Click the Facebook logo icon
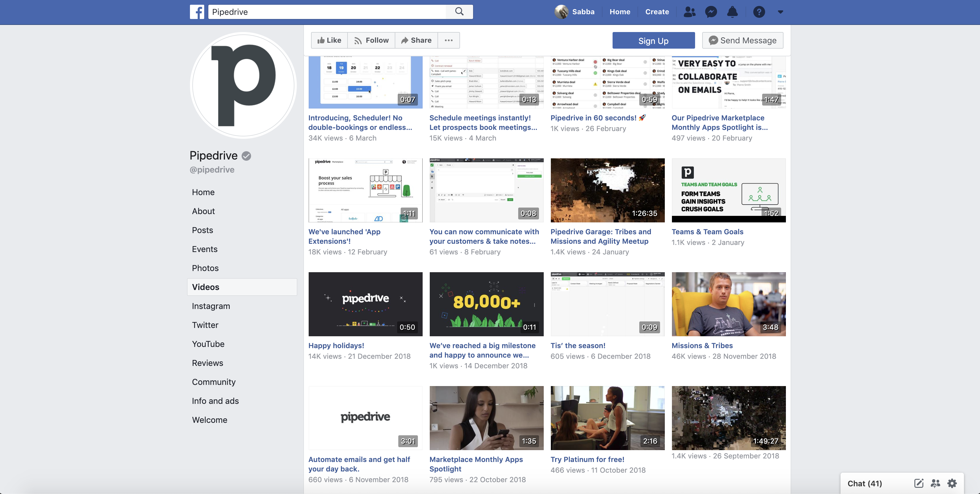The width and height of the screenshot is (980, 494). [197, 12]
